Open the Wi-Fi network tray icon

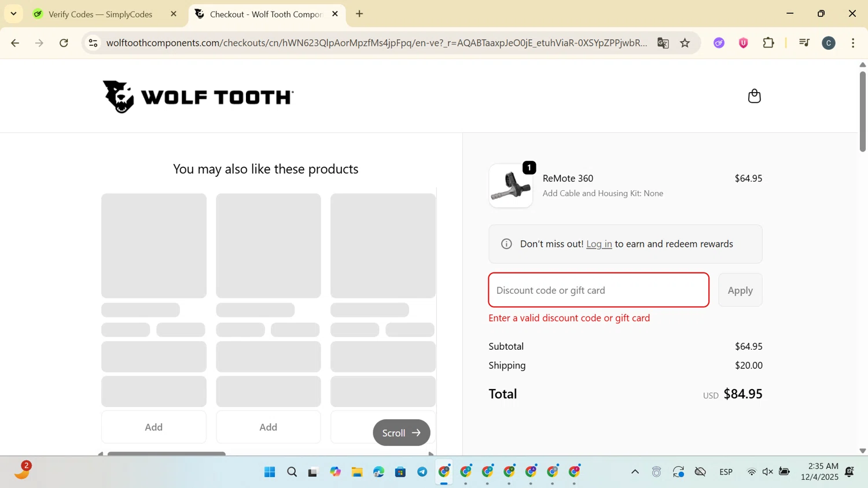pos(751,472)
